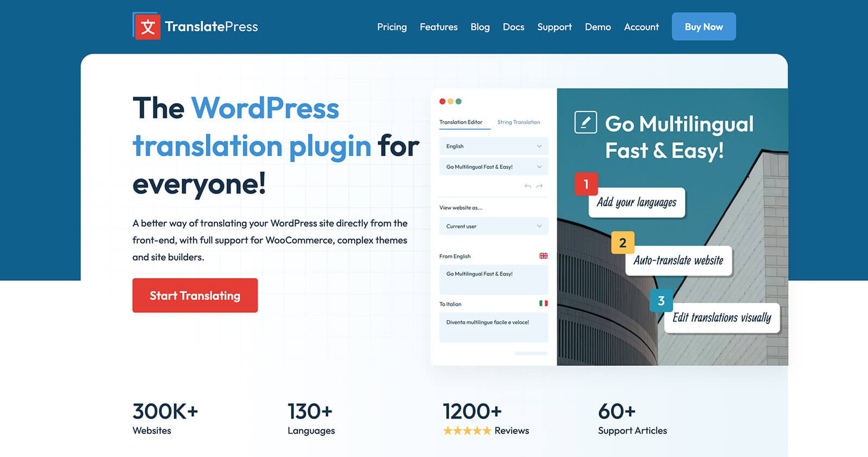The width and height of the screenshot is (868, 457).
Task: Click the 130+ Languages stat
Action: point(311,419)
